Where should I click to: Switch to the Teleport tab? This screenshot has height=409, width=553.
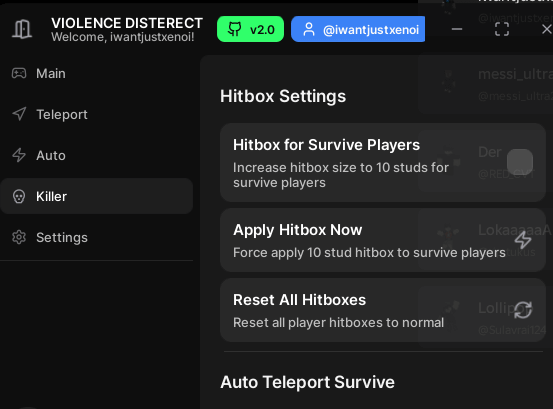pos(96,115)
